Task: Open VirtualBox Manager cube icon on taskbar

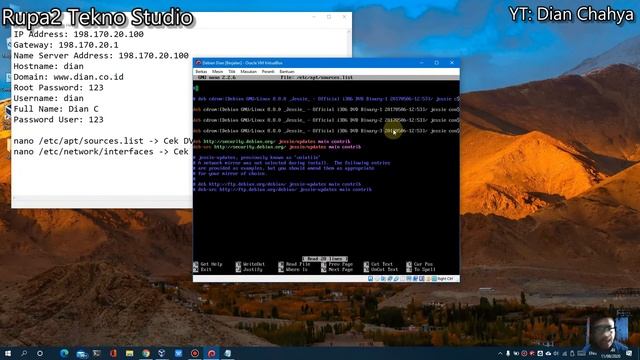Action: tap(162, 353)
